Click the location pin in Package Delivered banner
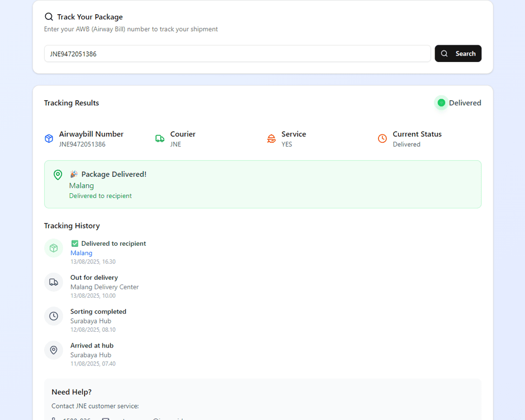This screenshot has height=420, width=525. click(58, 175)
